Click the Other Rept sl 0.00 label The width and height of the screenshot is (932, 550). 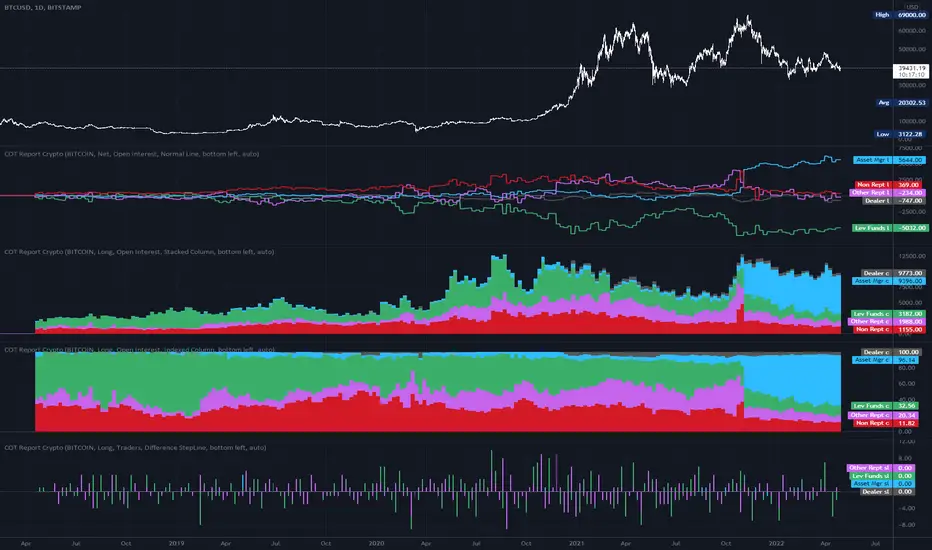pos(881,468)
